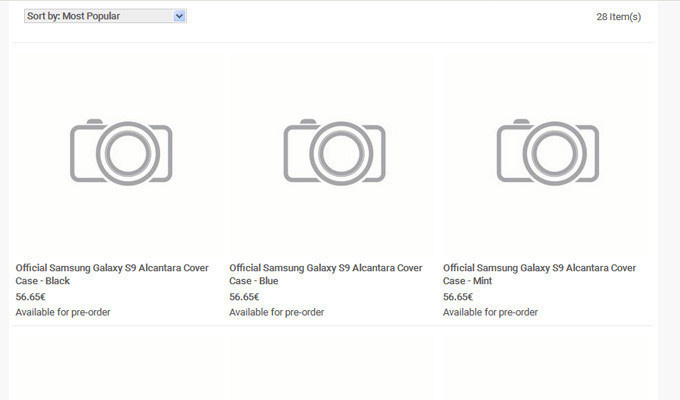Click the camera placeholder icon for Mint case

[548, 151]
